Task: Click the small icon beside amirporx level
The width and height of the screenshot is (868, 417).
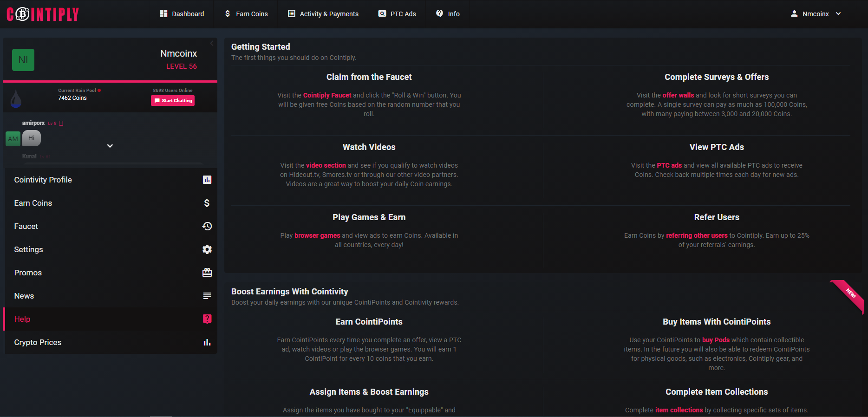Action: [x=61, y=124]
